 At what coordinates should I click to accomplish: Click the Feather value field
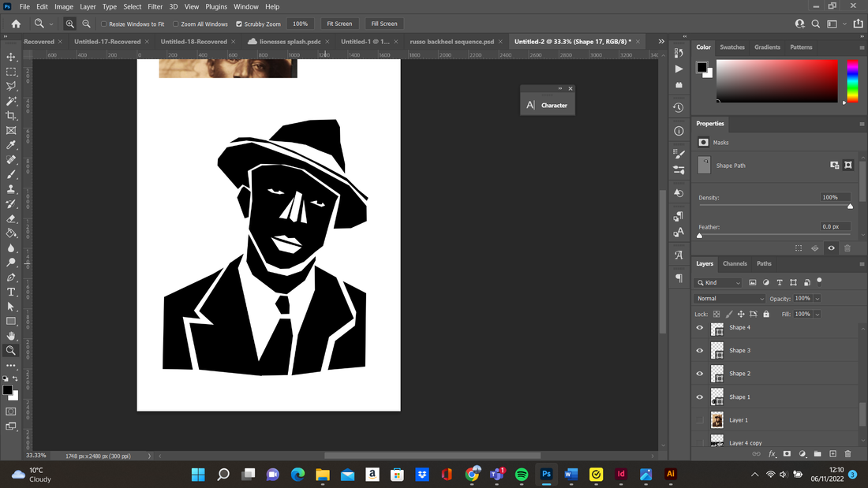835,227
